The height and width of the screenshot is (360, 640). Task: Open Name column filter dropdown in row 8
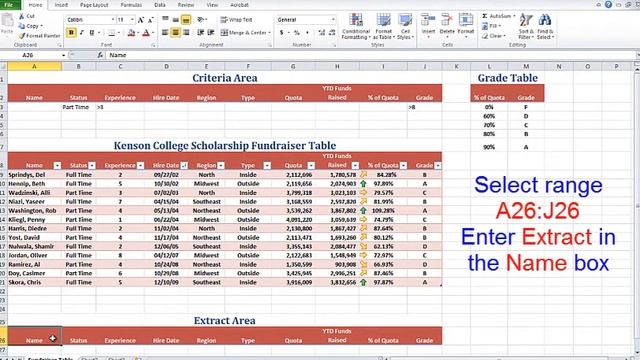57,165
